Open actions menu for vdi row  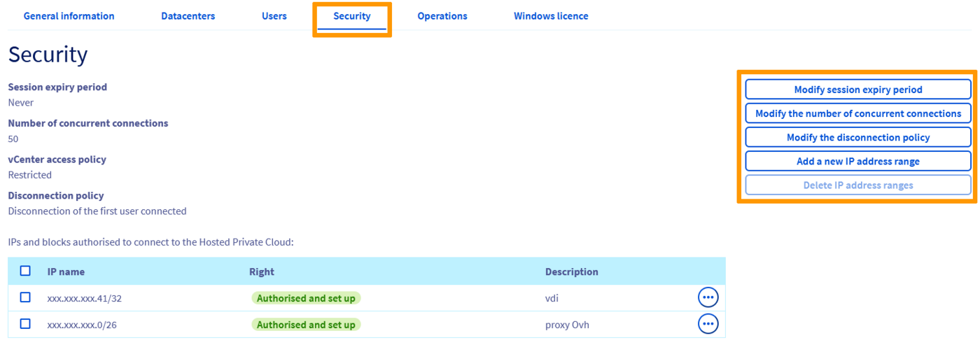click(708, 297)
